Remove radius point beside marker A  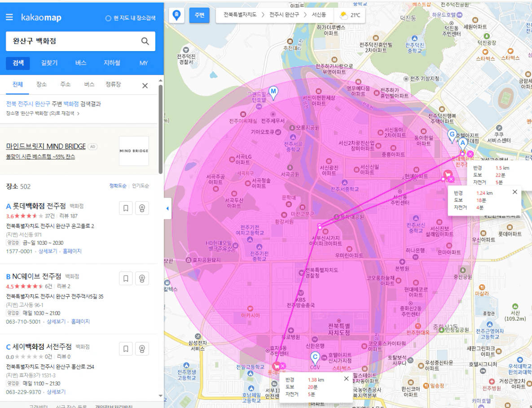click(470, 154)
